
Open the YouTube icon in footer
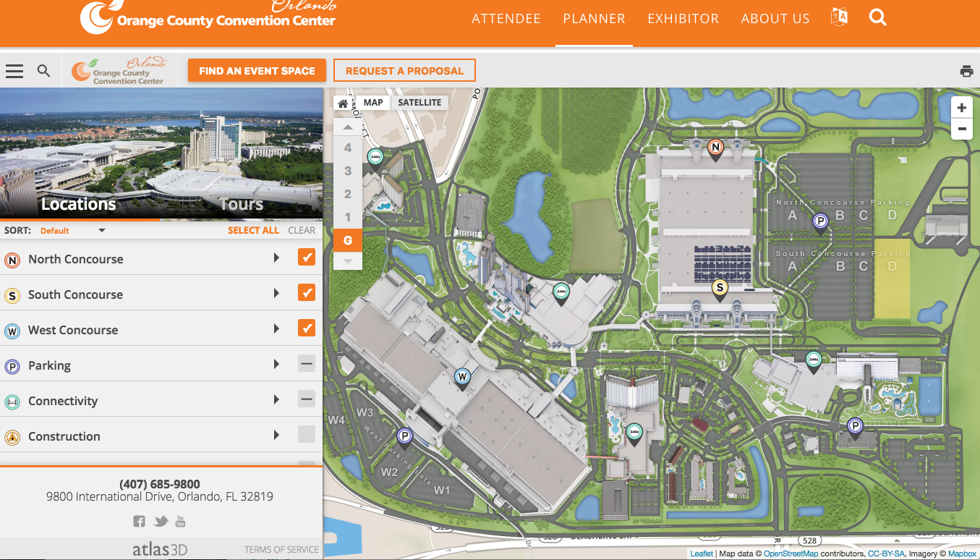point(181,521)
